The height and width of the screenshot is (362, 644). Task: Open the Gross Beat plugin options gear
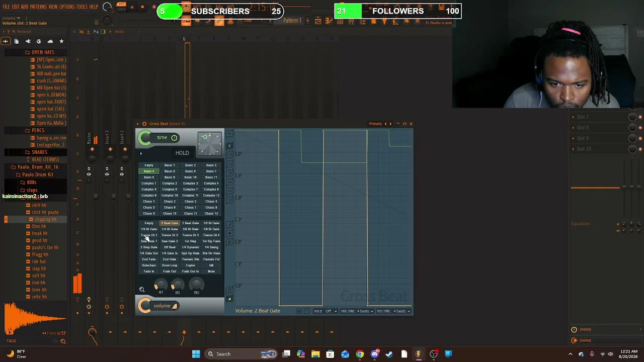tap(144, 124)
